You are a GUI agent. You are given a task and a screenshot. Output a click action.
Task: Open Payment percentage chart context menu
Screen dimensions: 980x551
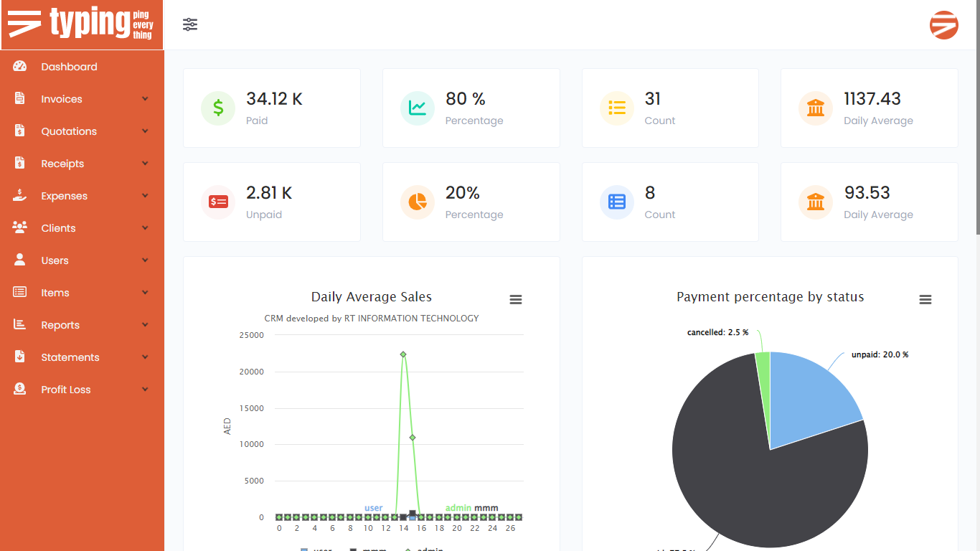pyautogui.click(x=925, y=300)
